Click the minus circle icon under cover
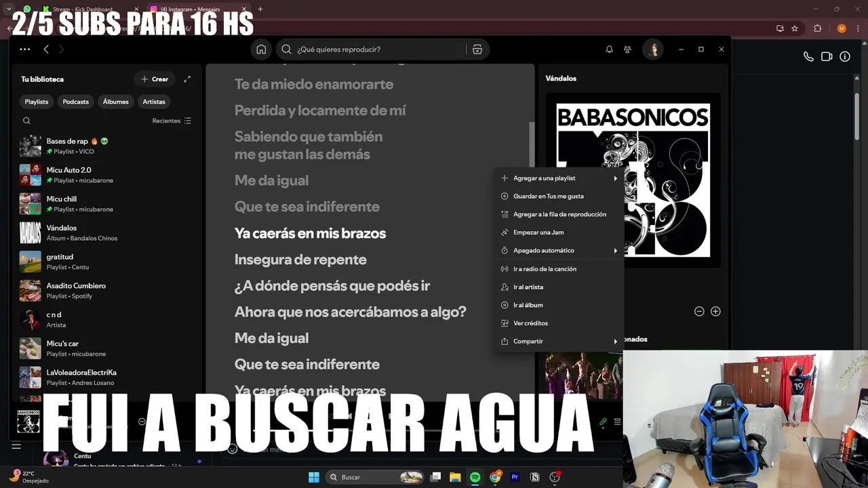Viewport: 868px width, 488px height. [x=699, y=312]
